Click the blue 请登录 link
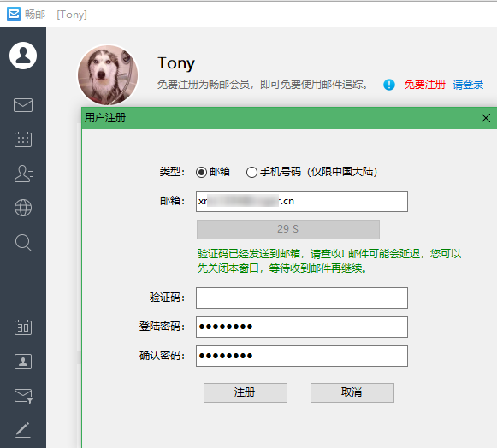This screenshot has width=497, height=448. tap(468, 85)
